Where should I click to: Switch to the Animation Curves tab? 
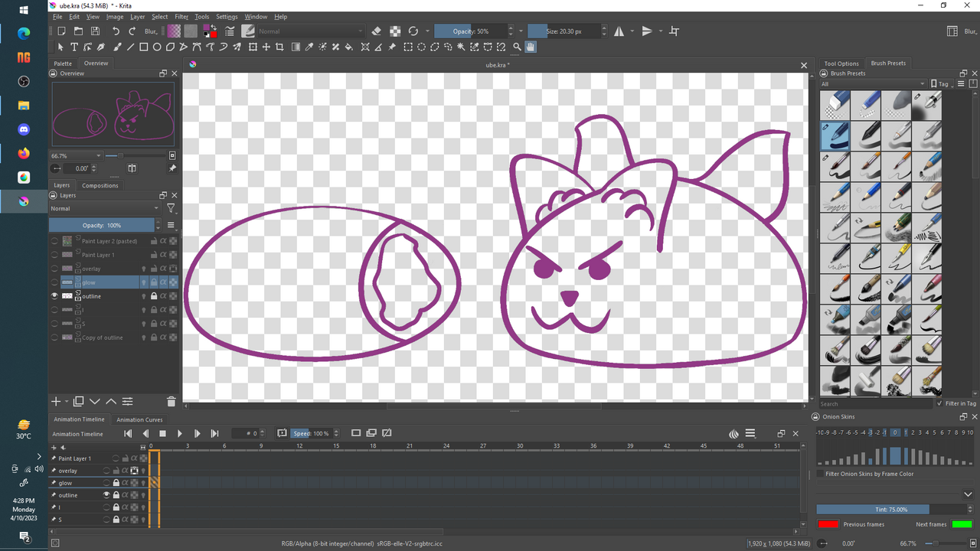coord(139,419)
